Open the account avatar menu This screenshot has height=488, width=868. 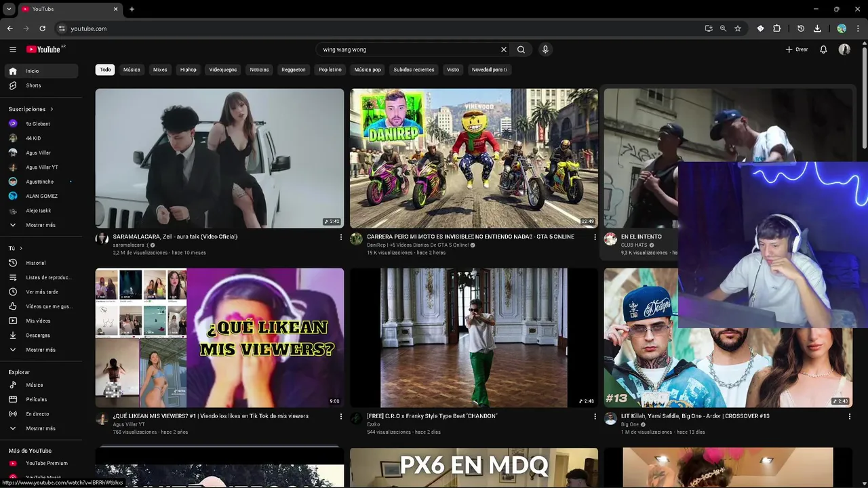(x=844, y=49)
